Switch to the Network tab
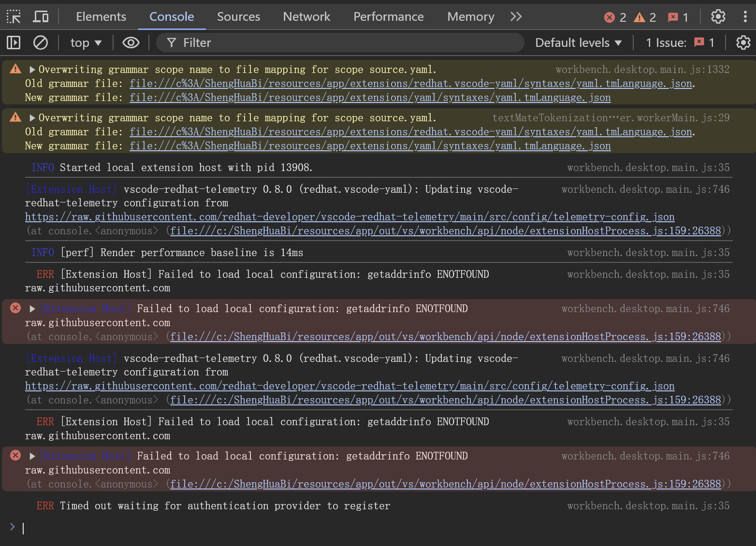 (306, 17)
